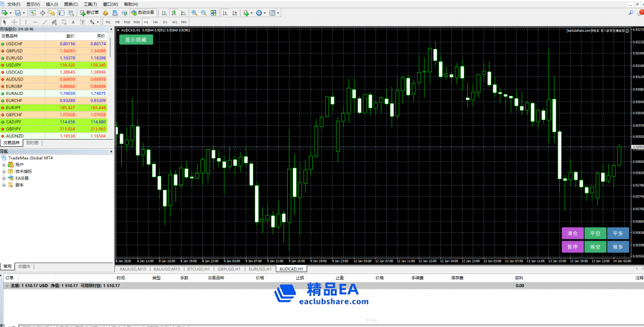Switch timeframe to W1
Viewport: 644px width, 327px height.
tap(174, 21)
